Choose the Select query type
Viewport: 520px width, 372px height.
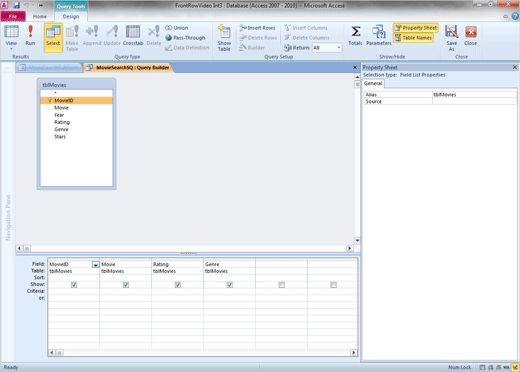click(x=53, y=38)
